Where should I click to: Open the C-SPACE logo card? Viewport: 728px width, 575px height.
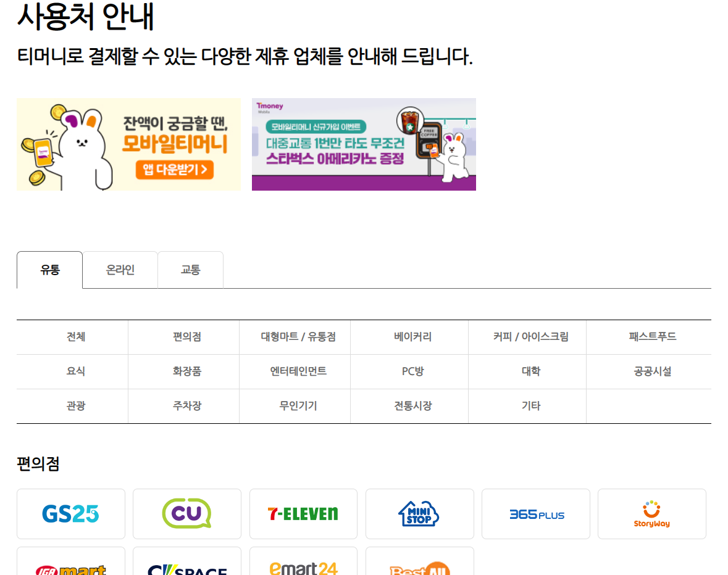187,561
